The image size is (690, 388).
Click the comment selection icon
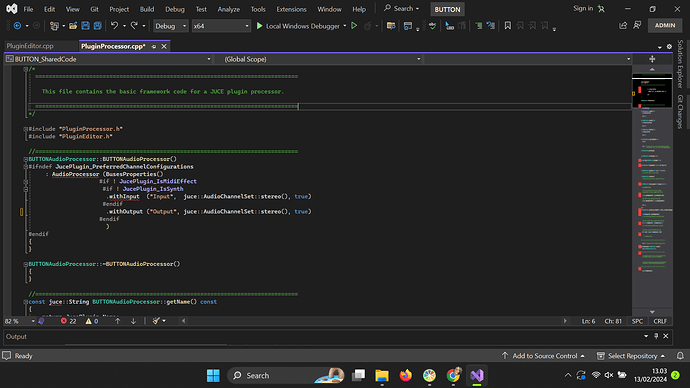coord(478,26)
